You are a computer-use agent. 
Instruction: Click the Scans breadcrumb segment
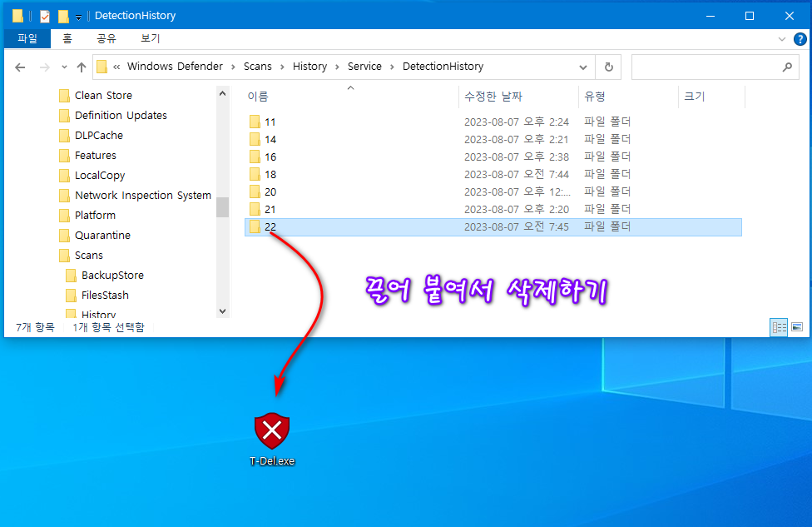pos(258,67)
